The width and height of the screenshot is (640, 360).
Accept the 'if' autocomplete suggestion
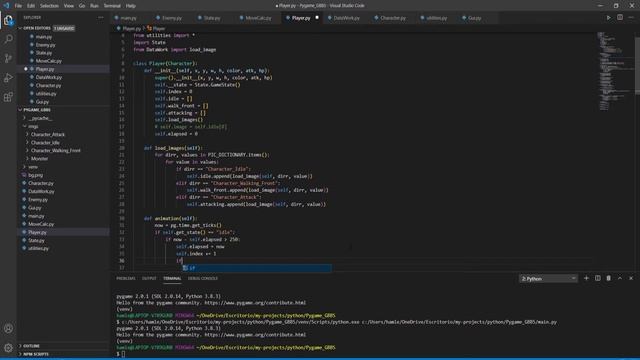click(x=257, y=268)
